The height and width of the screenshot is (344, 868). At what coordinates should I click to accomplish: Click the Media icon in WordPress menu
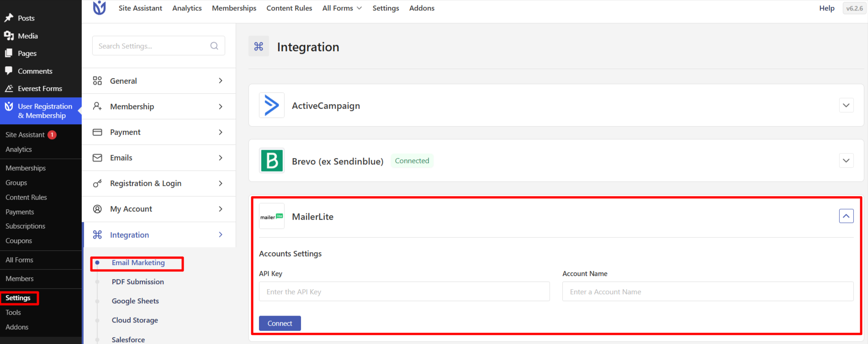pos(9,36)
